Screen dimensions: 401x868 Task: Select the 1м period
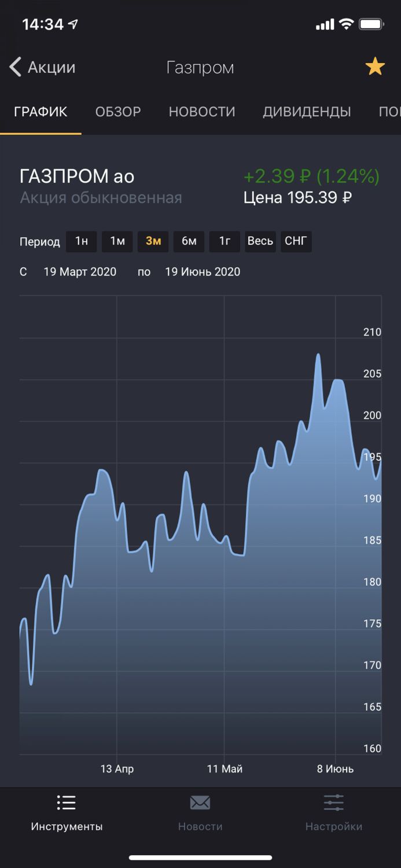[117, 241]
